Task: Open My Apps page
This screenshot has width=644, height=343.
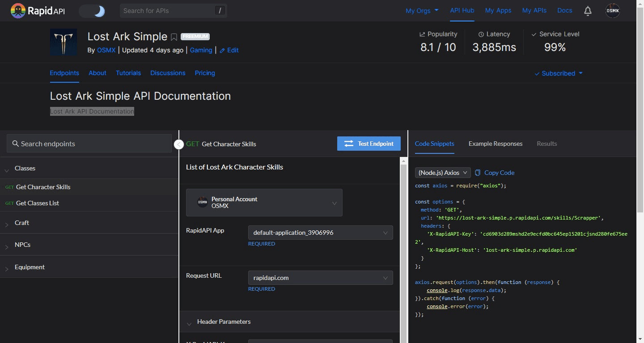Action: (498, 10)
